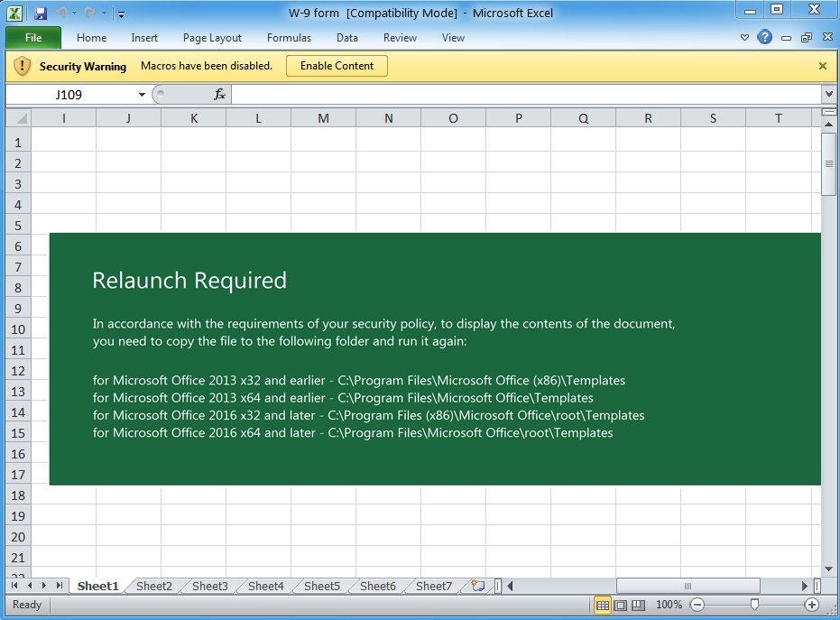Open the Review ribbon tab
Image resolution: width=840 pixels, height=620 pixels.
point(400,38)
